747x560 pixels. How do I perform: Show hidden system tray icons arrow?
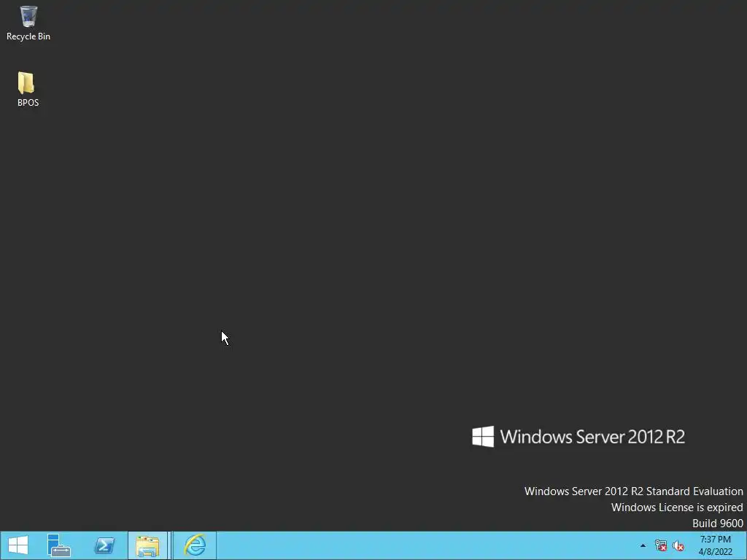point(643,545)
